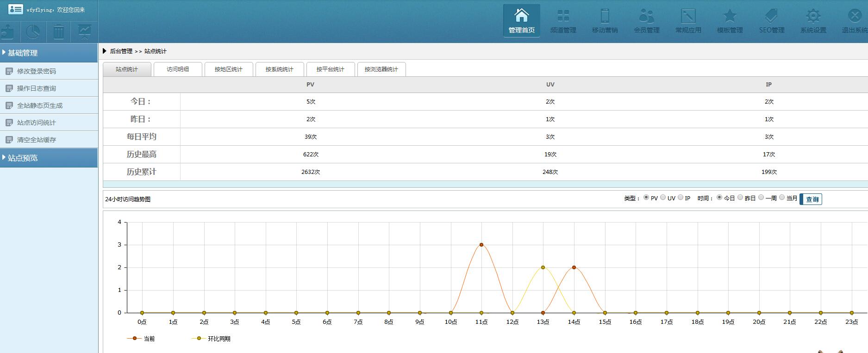This screenshot has width=868, height=353.
Task: Click the 管理首页 home icon
Action: tap(521, 16)
